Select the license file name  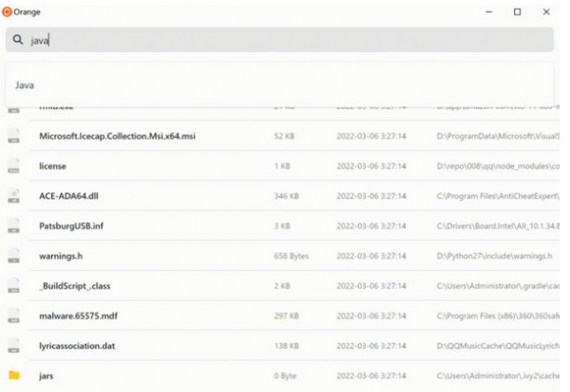tap(52, 166)
